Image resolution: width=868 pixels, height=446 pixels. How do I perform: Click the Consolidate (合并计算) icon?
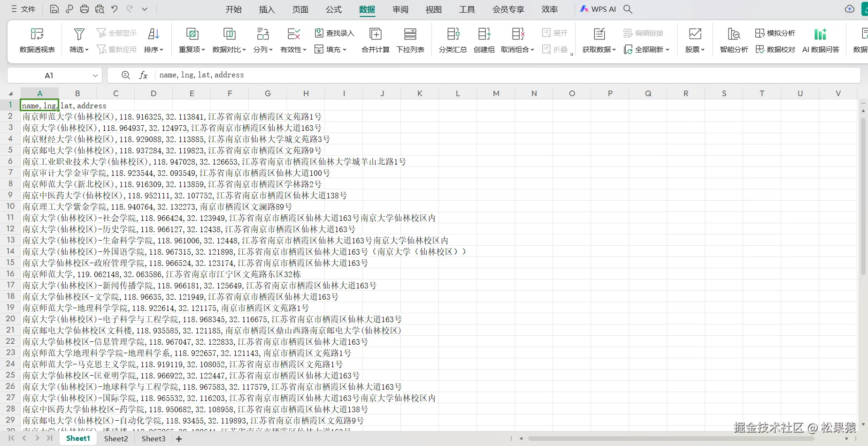pos(376,34)
